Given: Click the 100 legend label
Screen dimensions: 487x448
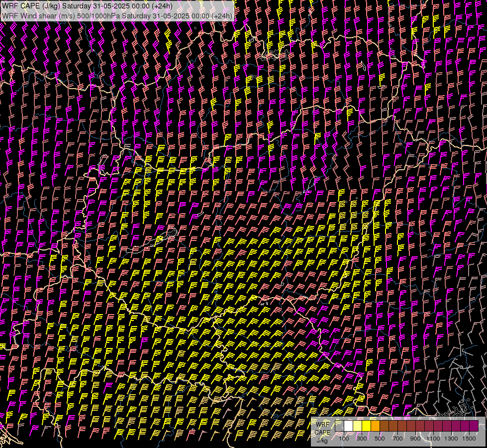Looking at the screenshot, I should click(344, 439).
